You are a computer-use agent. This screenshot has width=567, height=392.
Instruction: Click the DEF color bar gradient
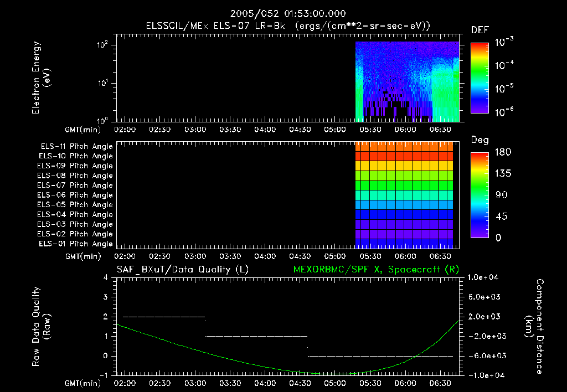[480, 78]
